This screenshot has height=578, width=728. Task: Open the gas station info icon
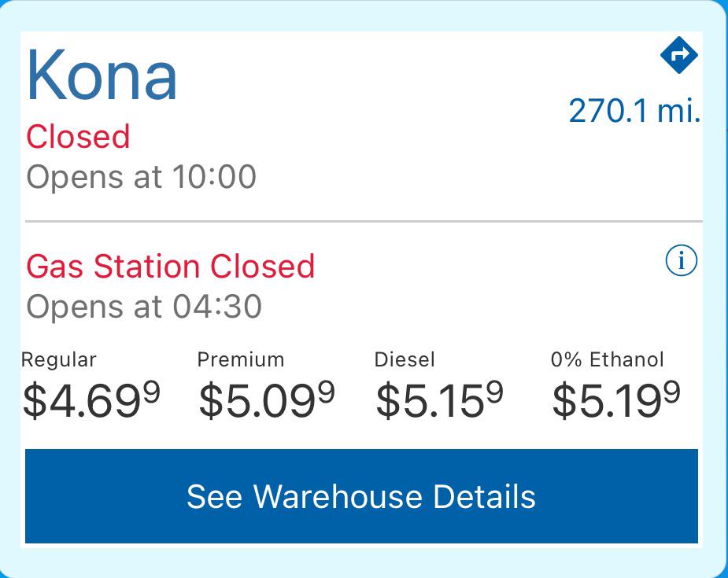pos(681,260)
